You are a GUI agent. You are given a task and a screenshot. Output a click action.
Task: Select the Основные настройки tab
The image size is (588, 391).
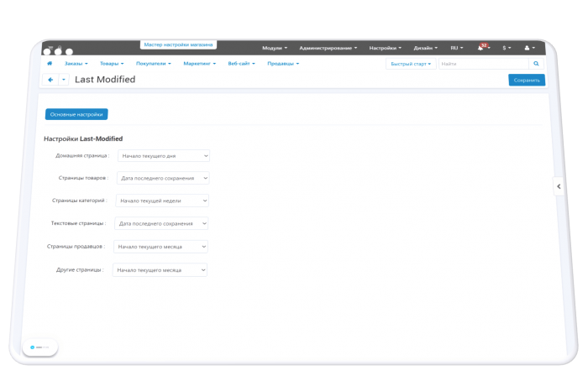click(x=76, y=114)
